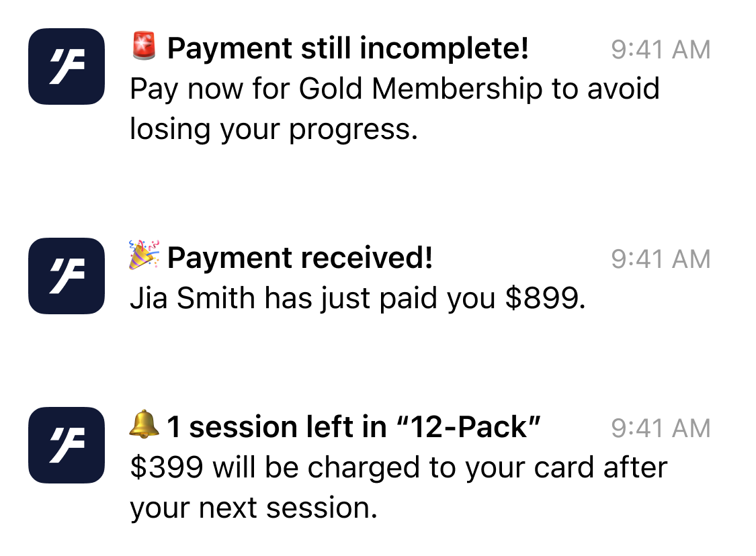Tap the Gold Membership payment message text
Image resolution: width=756 pixels, height=556 pixels.
click(395, 109)
